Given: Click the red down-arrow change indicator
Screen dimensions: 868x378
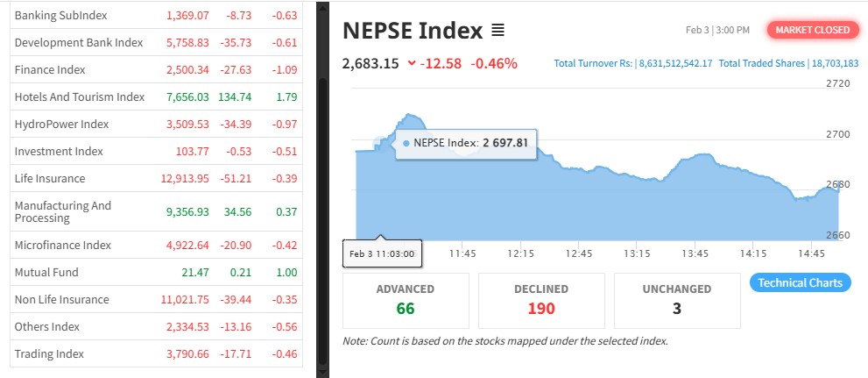Looking at the screenshot, I should coord(412,63).
